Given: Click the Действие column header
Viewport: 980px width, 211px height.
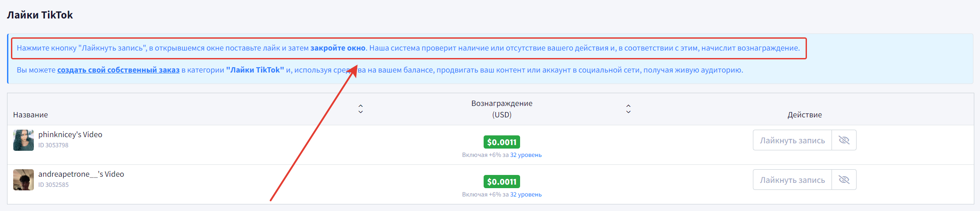Looking at the screenshot, I should click(x=805, y=115).
